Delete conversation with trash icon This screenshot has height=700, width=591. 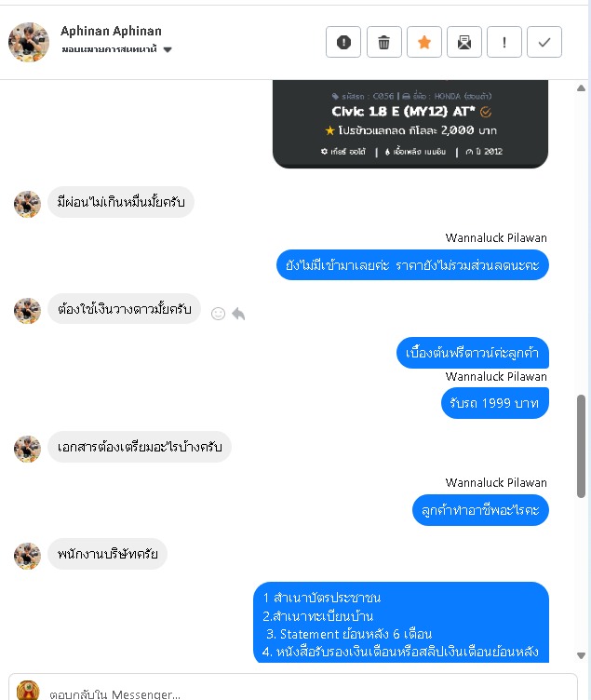(383, 43)
